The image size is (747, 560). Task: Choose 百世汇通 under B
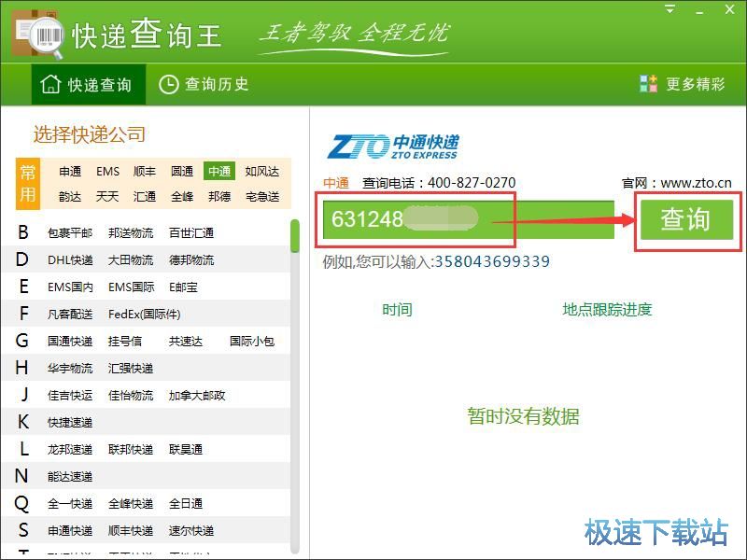click(191, 232)
